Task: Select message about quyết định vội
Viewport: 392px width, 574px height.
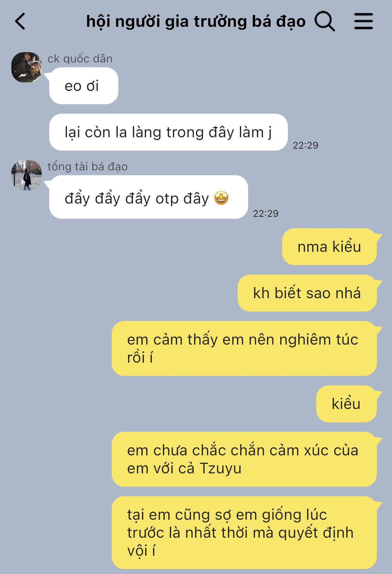Action: pyautogui.click(x=244, y=533)
